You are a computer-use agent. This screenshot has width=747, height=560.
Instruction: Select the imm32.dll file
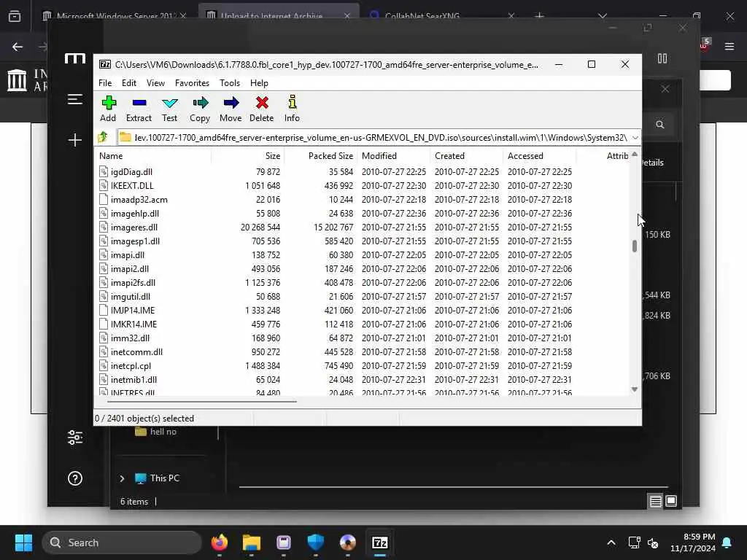click(130, 338)
